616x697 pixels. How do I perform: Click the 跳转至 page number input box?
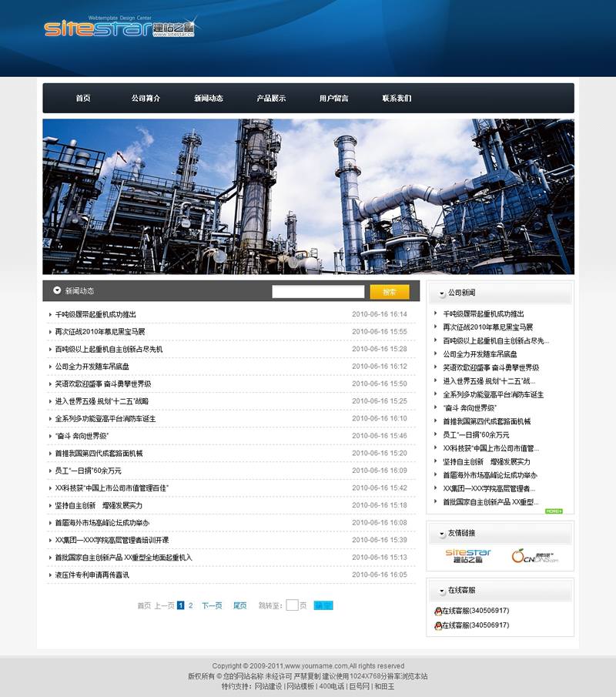(292, 605)
